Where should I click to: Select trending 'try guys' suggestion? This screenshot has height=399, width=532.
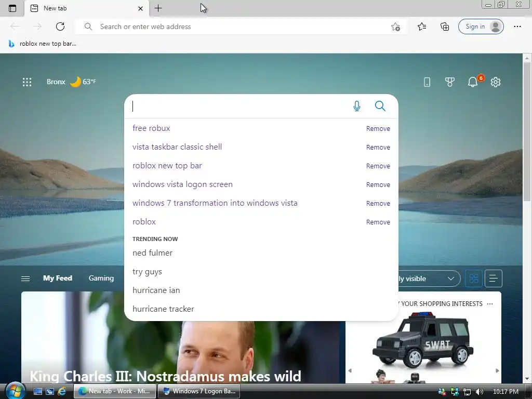pyautogui.click(x=147, y=272)
